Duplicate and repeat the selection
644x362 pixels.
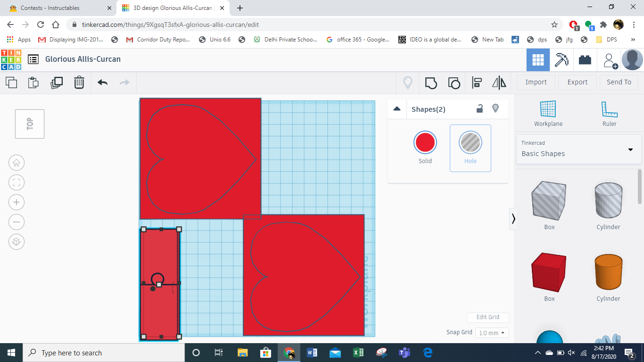click(57, 82)
